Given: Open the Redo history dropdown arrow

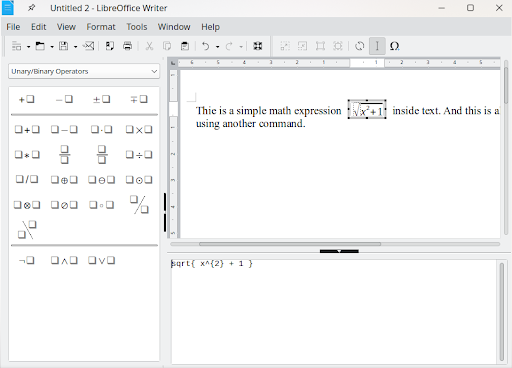Looking at the screenshot, I should pos(241,47).
